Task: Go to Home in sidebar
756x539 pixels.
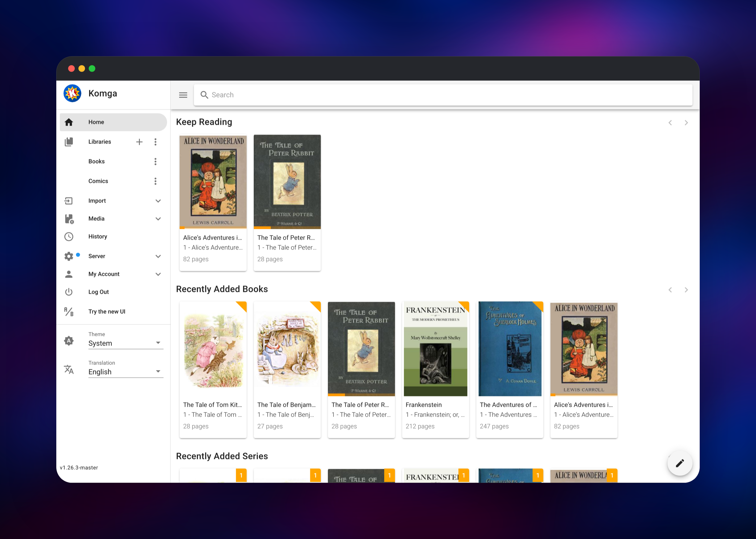Action: (x=113, y=122)
